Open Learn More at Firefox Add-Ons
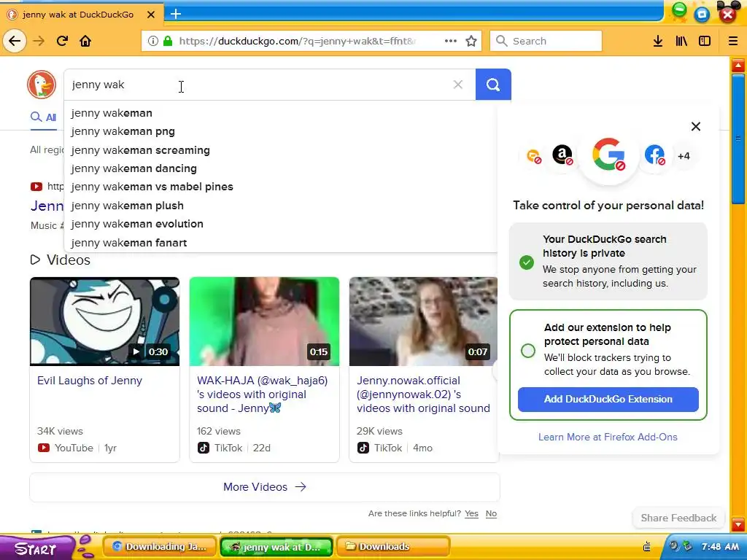 [x=608, y=437]
